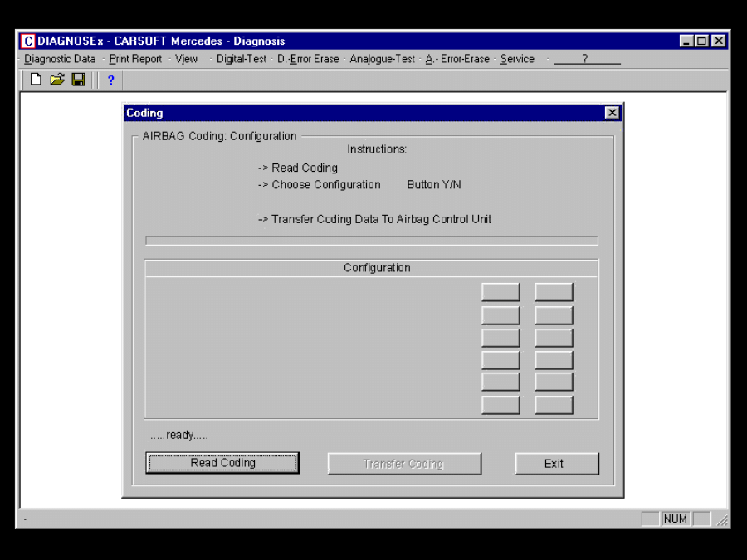Select Analogue-Test in the menu bar
This screenshot has height=560, width=747.
point(382,59)
